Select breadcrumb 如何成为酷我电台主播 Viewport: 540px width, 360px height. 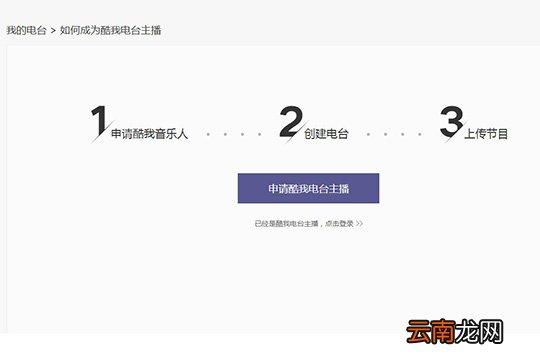(x=111, y=30)
